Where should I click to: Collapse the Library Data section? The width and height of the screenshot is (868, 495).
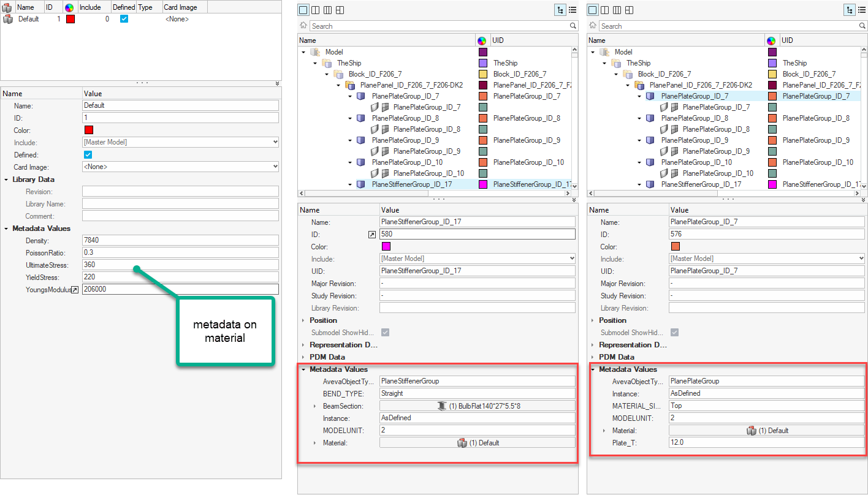pyautogui.click(x=6, y=179)
